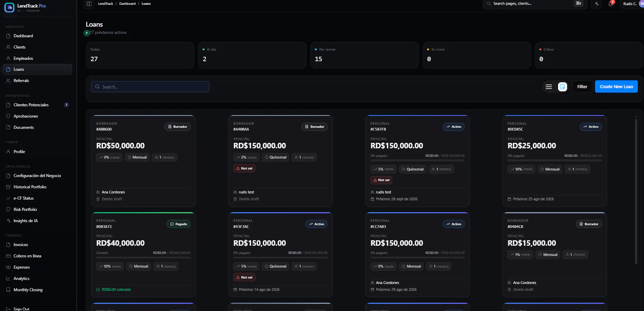The width and height of the screenshot is (644, 311).
Task: Click the Profile person icon
Action: (x=8, y=152)
